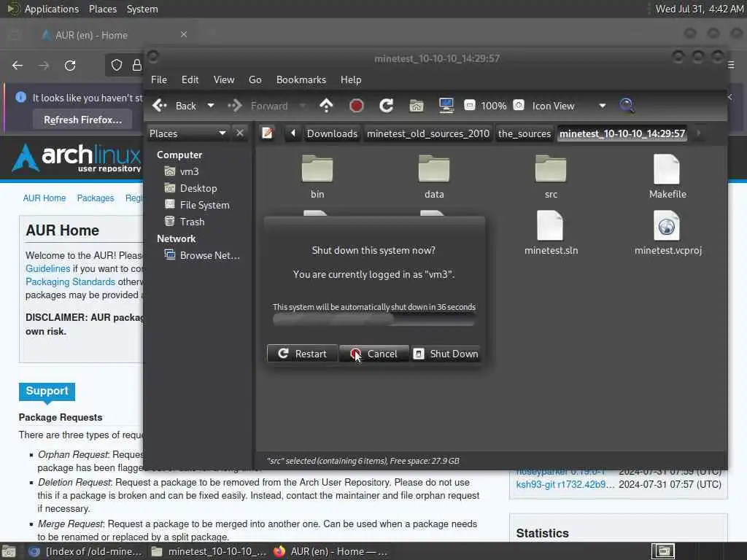Click Firefox tracking protection shield icon
747x560 pixels.
tap(117, 65)
